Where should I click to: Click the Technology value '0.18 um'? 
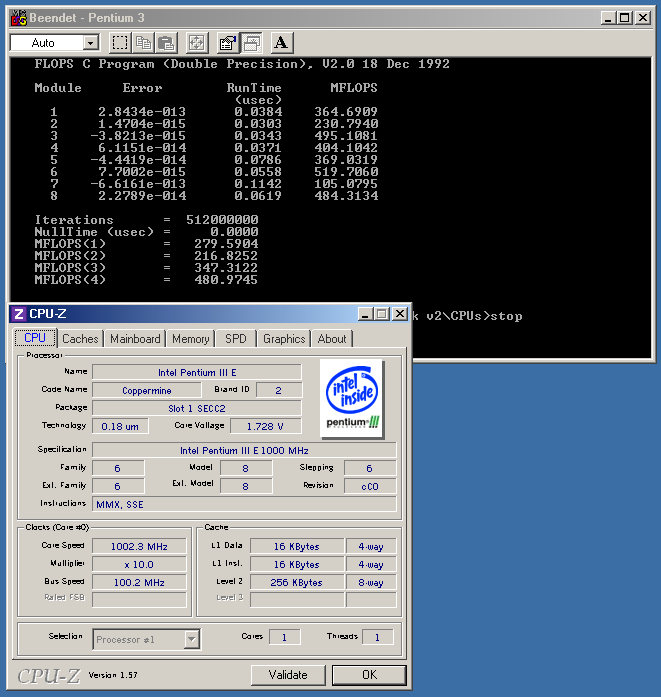(x=120, y=426)
